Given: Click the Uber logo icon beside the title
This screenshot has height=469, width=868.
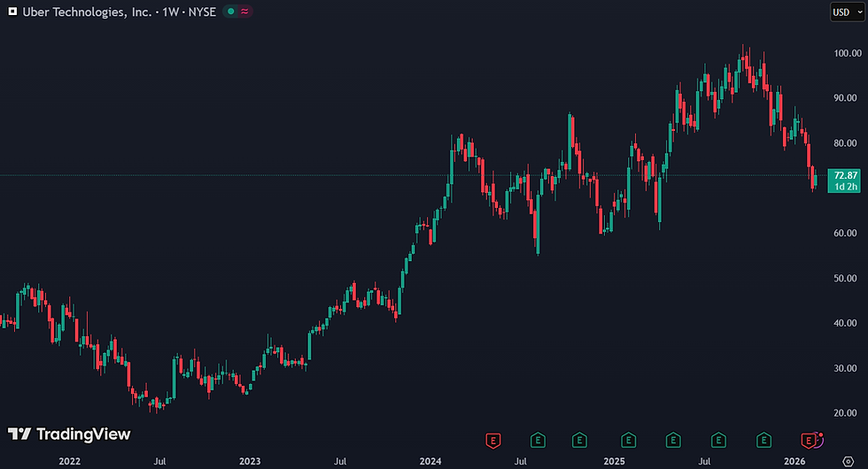Looking at the screenshot, I should 12,11.
